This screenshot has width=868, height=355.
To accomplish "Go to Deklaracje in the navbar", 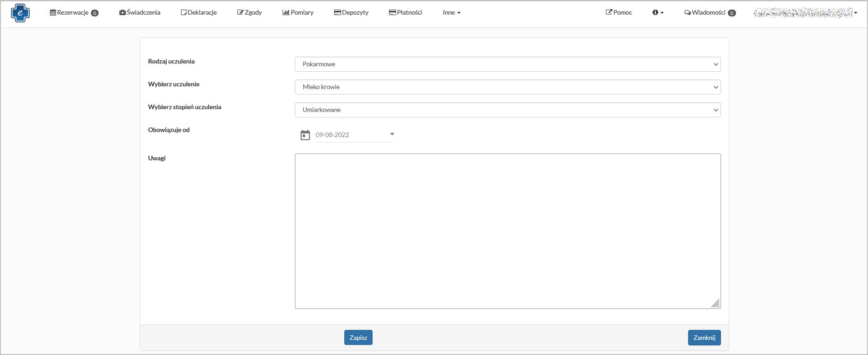I will 199,13.
